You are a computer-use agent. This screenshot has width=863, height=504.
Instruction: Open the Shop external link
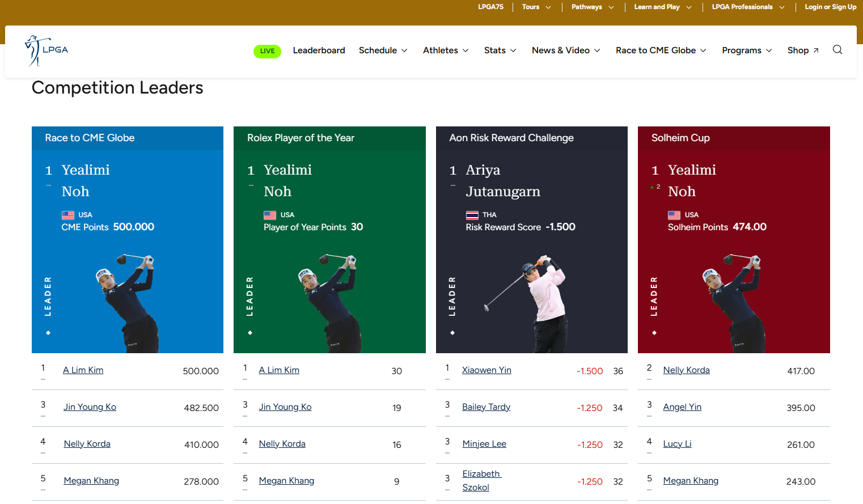[803, 50]
